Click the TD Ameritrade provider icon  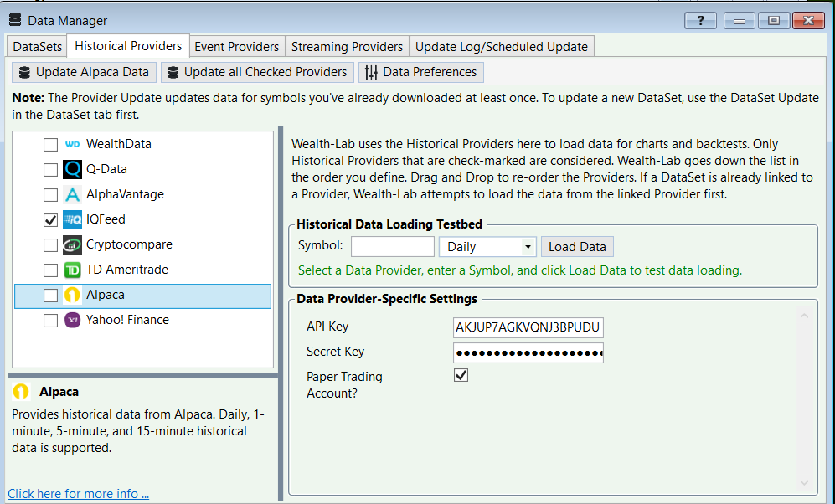point(72,270)
